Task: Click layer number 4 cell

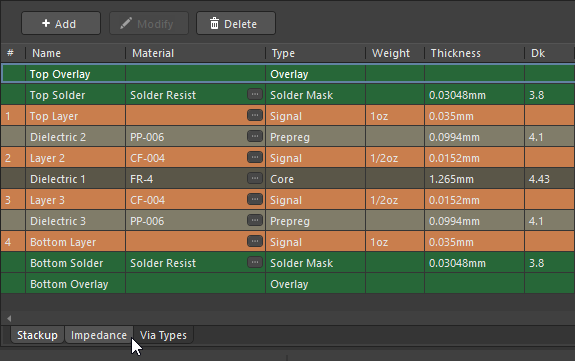Action: (13, 242)
